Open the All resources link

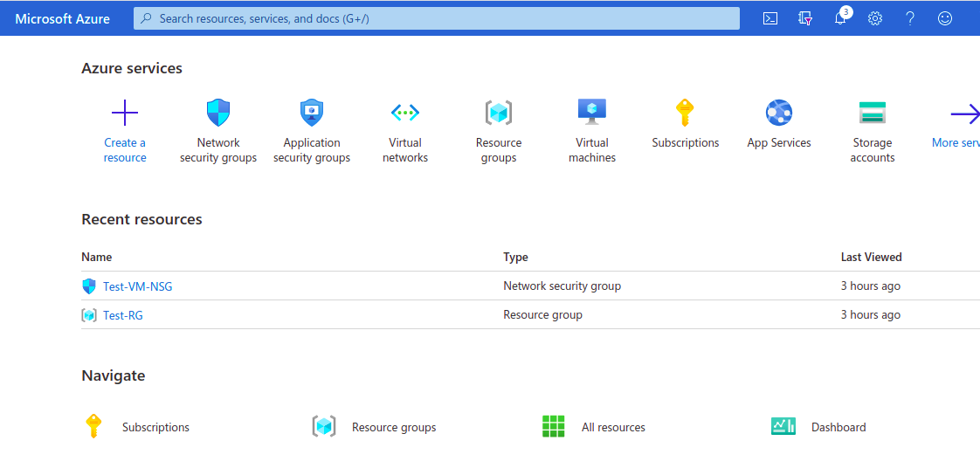pyautogui.click(x=613, y=428)
